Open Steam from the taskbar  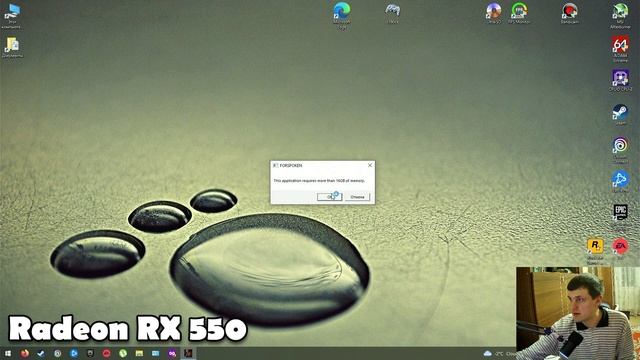pyautogui.click(x=41, y=353)
